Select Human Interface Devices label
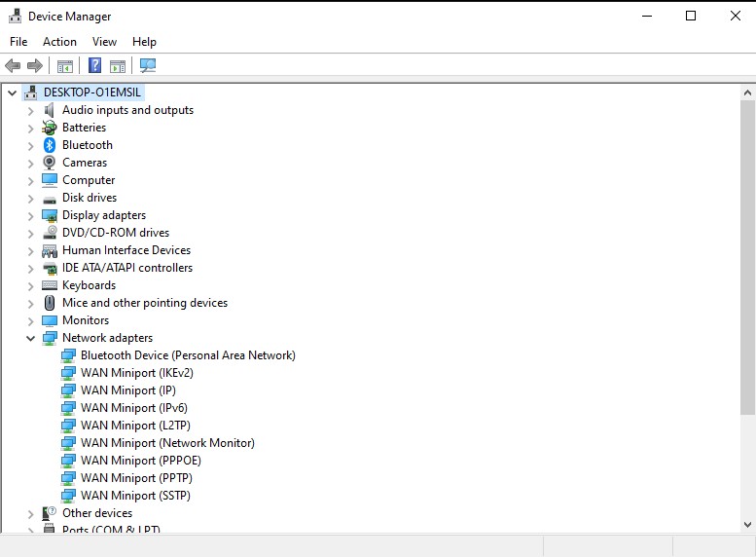Screen dimensions: 756x557 click(x=126, y=250)
